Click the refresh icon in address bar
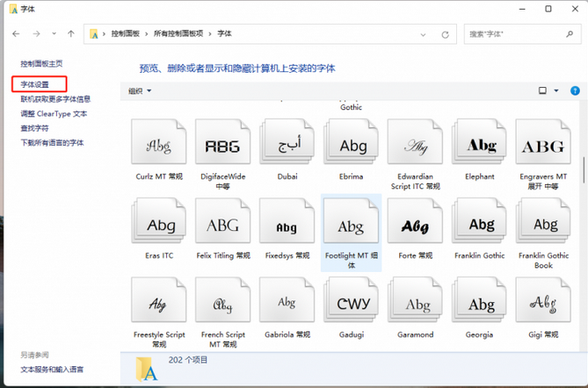Screen dimensions: 588x388 tap(445, 34)
